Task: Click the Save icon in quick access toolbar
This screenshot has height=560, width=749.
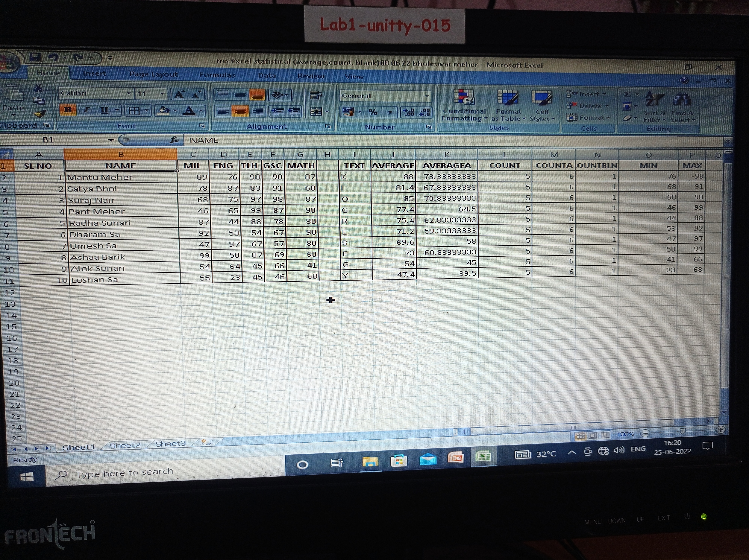Action: pos(36,57)
